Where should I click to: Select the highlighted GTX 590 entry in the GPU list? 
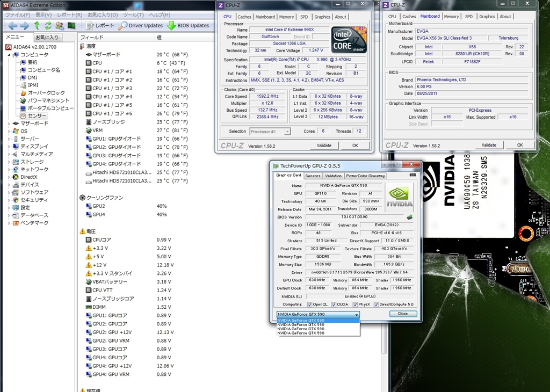[x=318, y=320]
